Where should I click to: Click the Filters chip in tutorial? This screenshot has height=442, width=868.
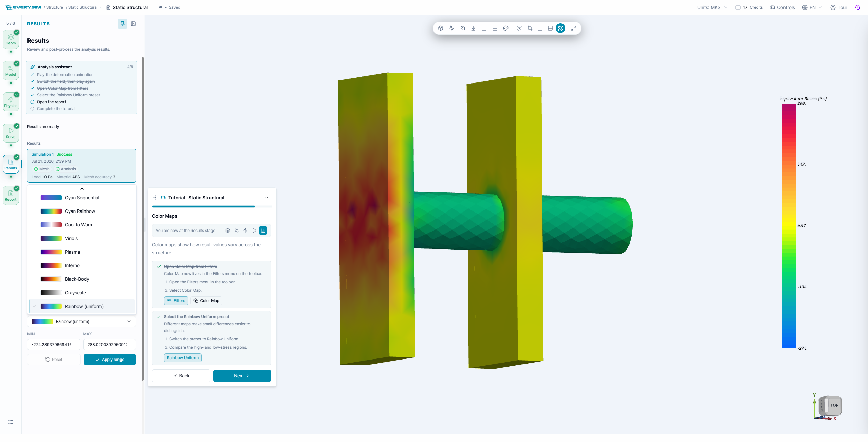tap(176, 301)
